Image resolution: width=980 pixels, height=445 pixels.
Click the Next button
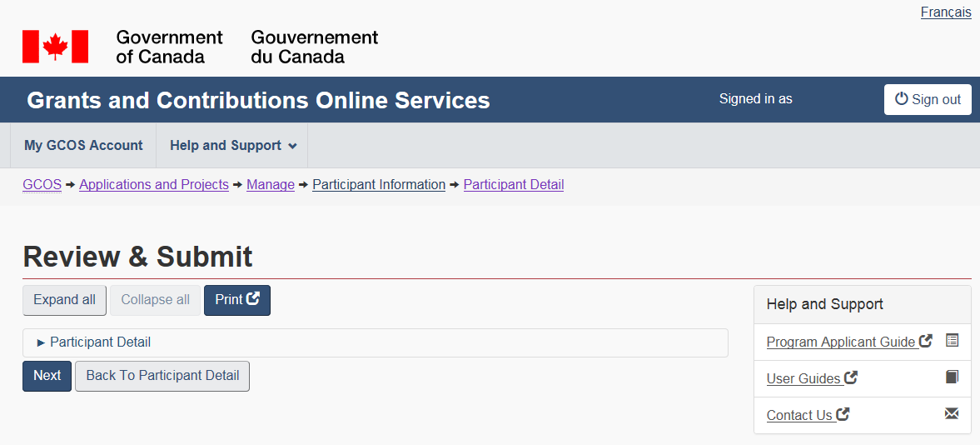47,376
